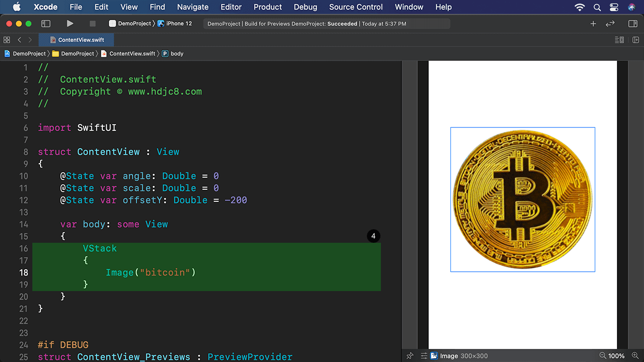Go forward in editor history
Image resolution: width=644 pixels, height=362 pixels.
[x=30, y=40]
